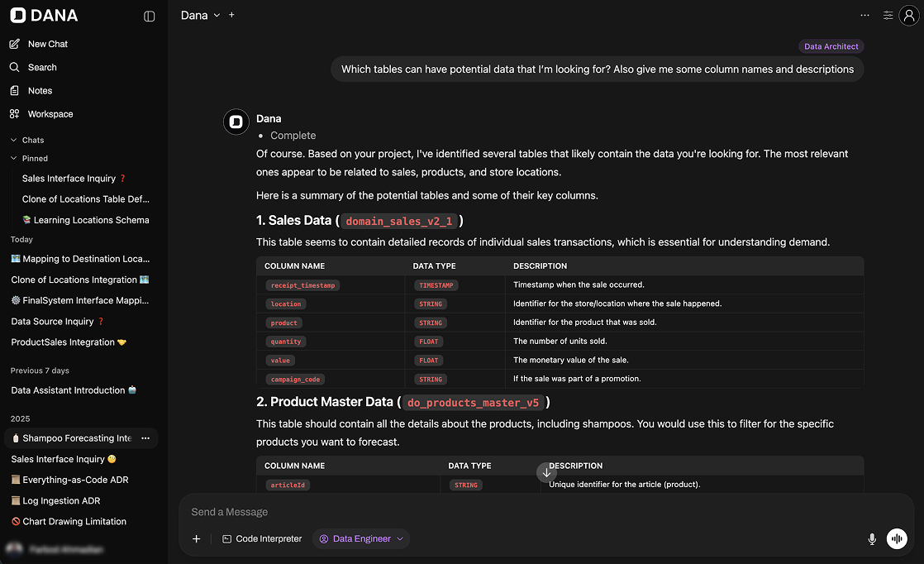
Task: Open options for Shampoo Forecasting chat
Action: tap(145, 438)
